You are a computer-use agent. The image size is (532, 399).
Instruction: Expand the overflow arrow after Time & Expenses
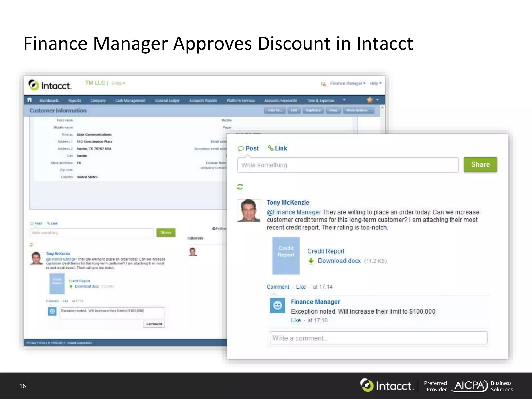(344, 100)
